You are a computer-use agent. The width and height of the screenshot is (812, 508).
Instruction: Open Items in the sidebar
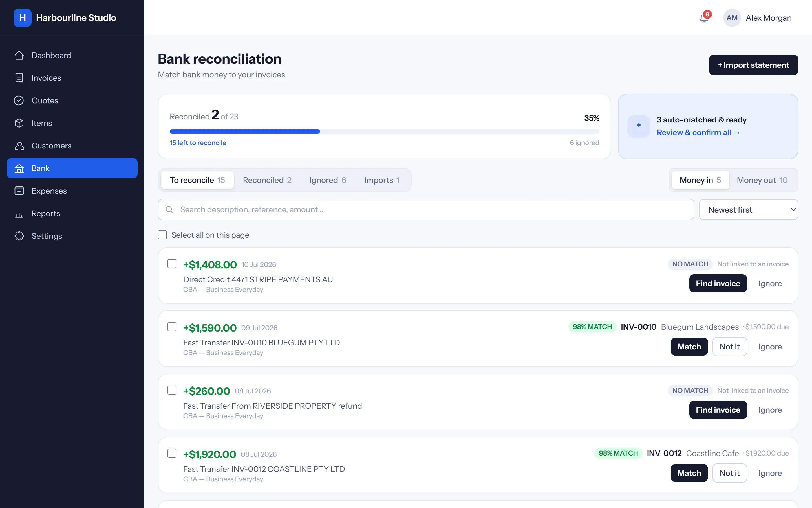coord(72,123)
